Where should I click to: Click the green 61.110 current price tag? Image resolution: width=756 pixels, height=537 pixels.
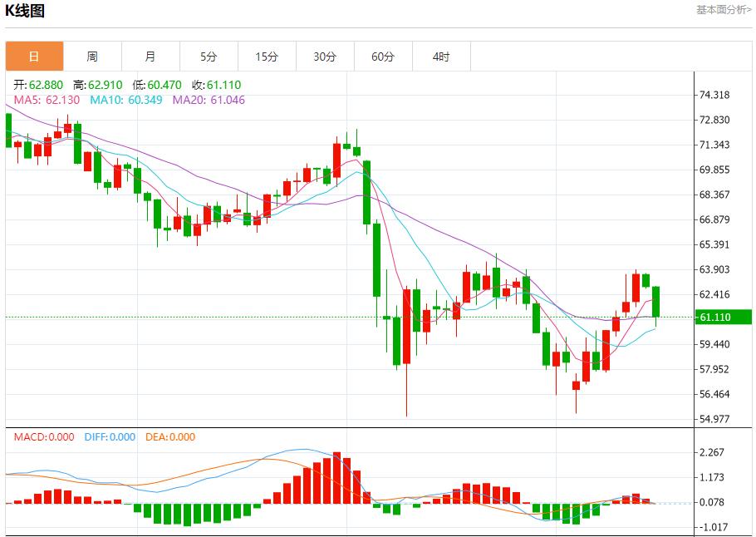723,317
